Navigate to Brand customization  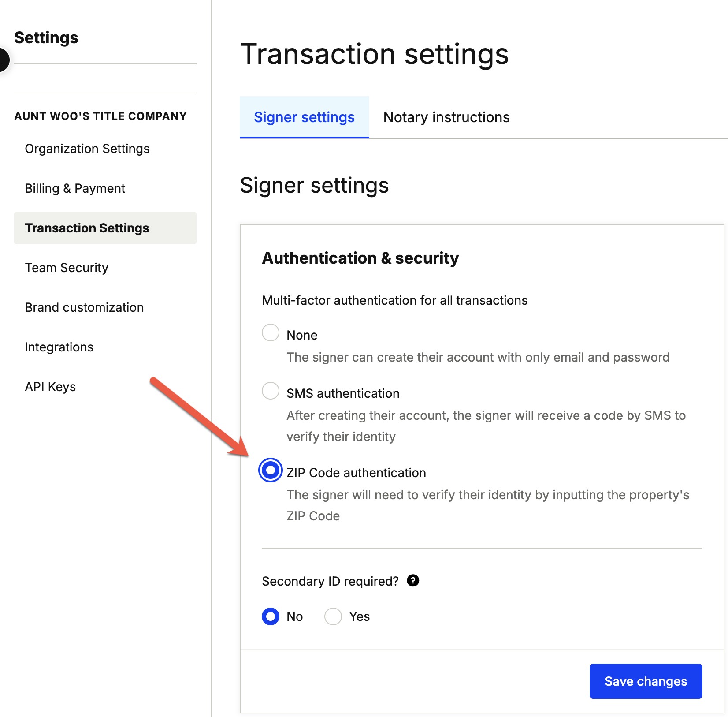[84, 307]
